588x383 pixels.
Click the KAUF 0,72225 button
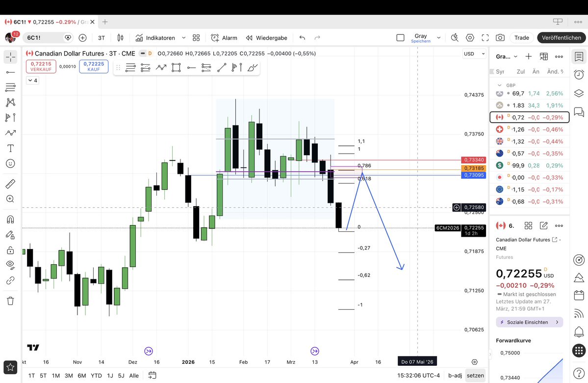(x=94, y=66)
